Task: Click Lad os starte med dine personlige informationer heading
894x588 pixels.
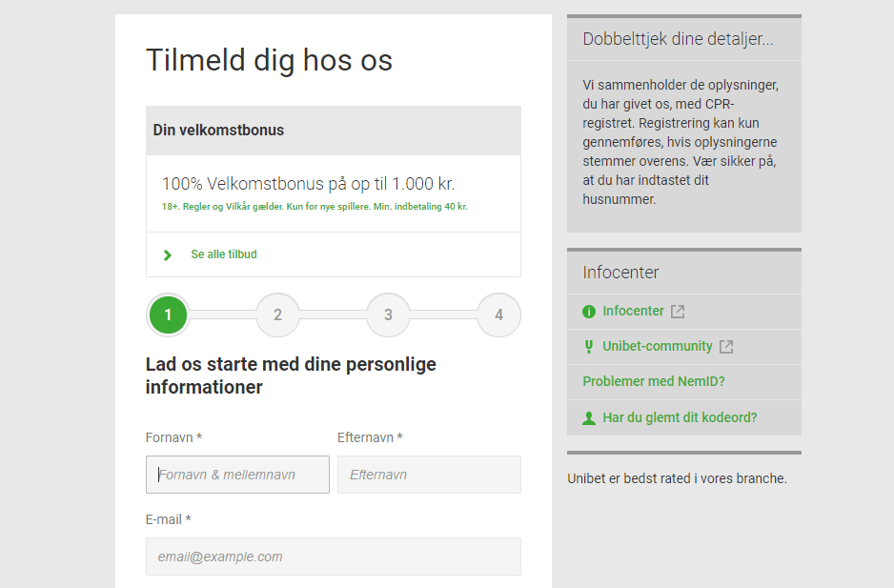Action: (291, 375)
